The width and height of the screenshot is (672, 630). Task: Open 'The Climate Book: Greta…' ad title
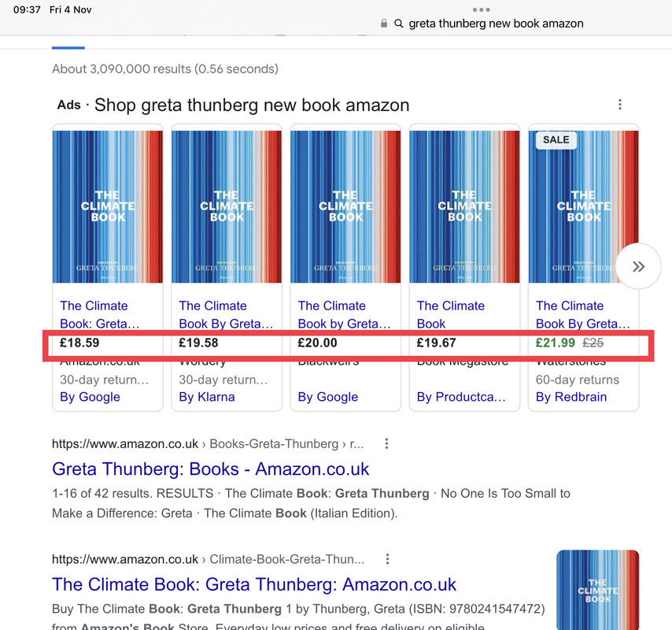100,314
